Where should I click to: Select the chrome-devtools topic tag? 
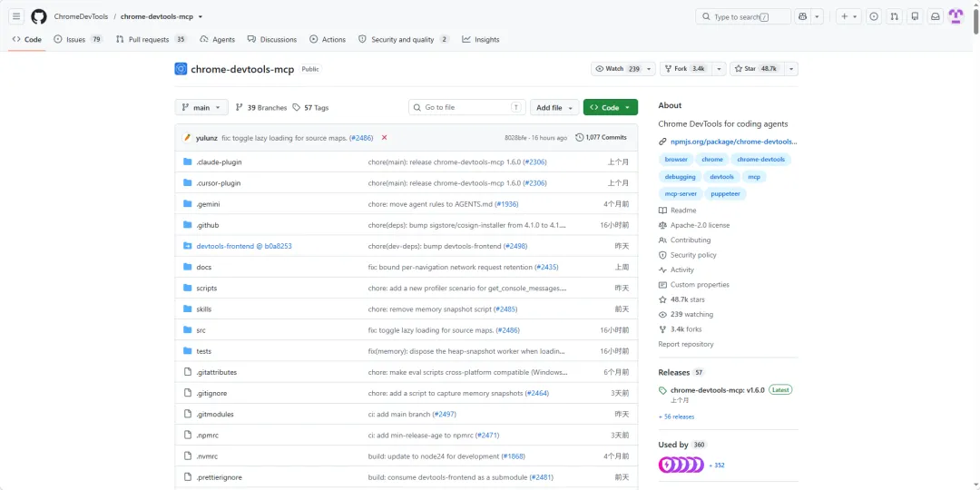tap(760, 160)
